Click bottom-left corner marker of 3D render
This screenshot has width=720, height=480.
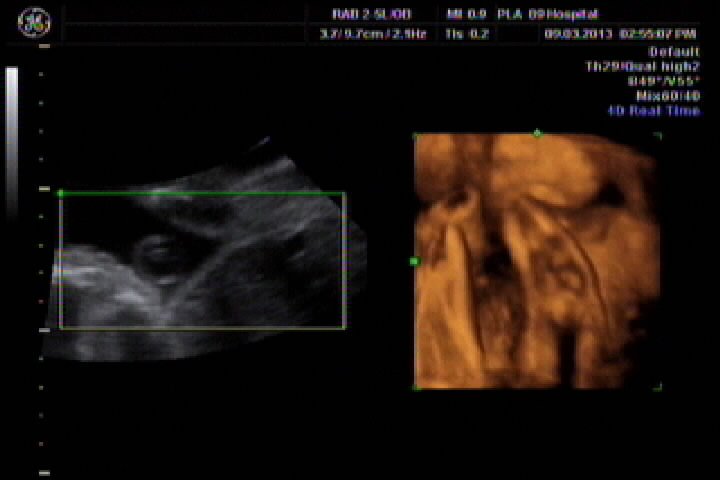416,387
